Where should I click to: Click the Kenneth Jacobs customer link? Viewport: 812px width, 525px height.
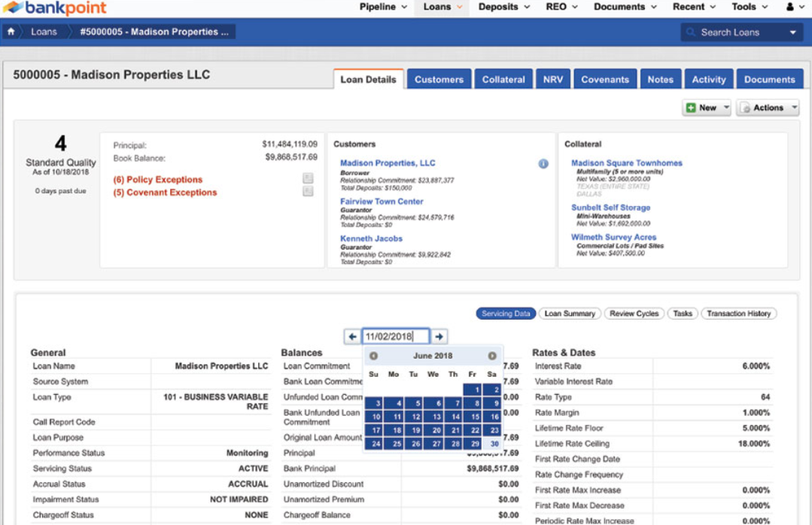(371, 238)
